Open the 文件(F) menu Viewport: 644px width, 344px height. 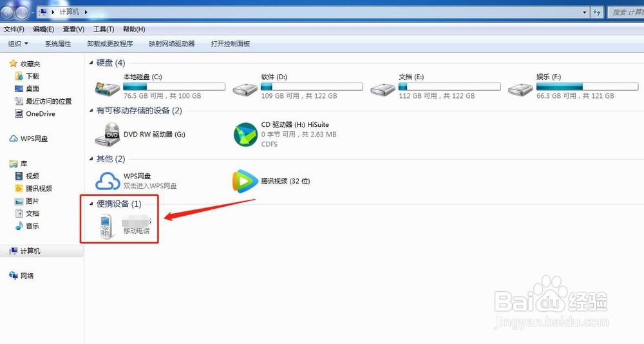(x=14, y=29)
